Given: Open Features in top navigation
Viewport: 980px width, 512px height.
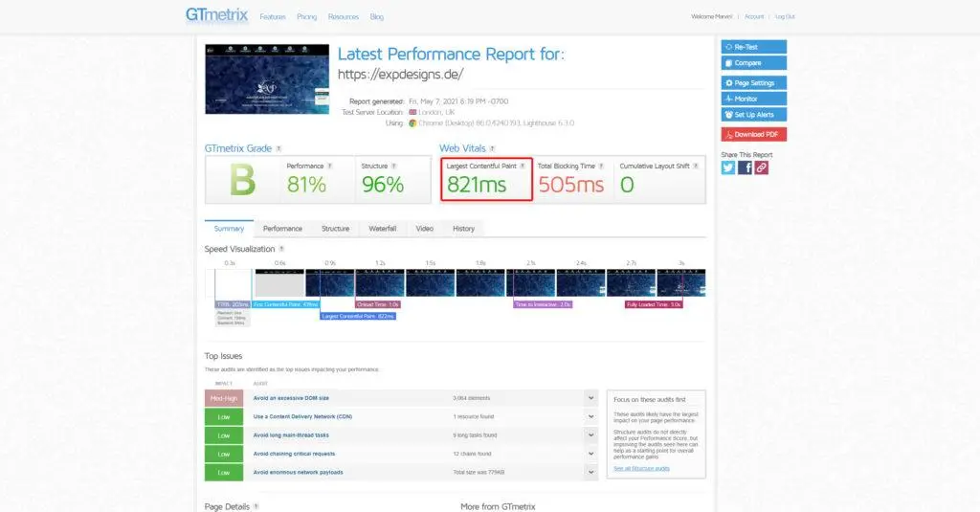Looking at the screenshot, I should click(x=273, y=17).
